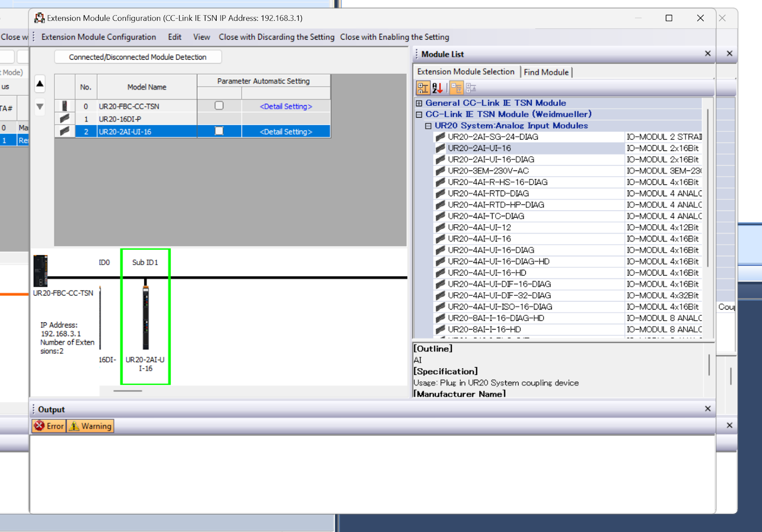Select UR20-4AI-UI-16-DIAG-HD in the module list
Image resolution: width=762 pixels, height=532 pixels.
[x=499, y=261]
